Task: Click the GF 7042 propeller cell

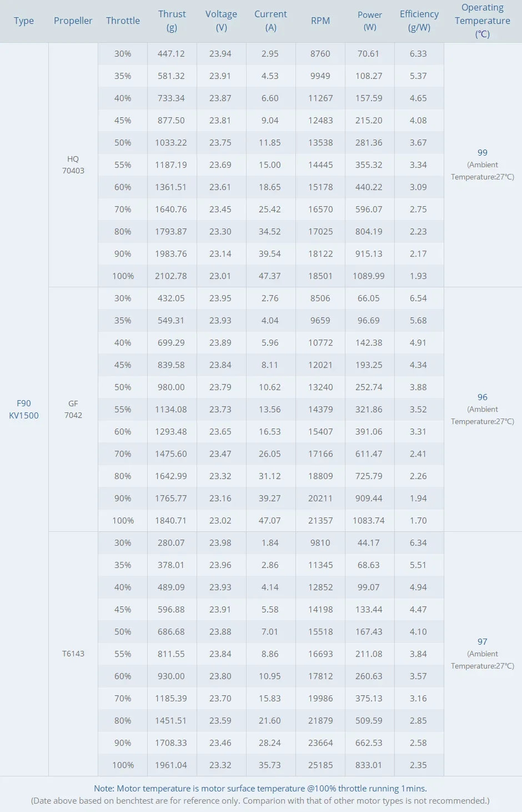Action: 73,410
